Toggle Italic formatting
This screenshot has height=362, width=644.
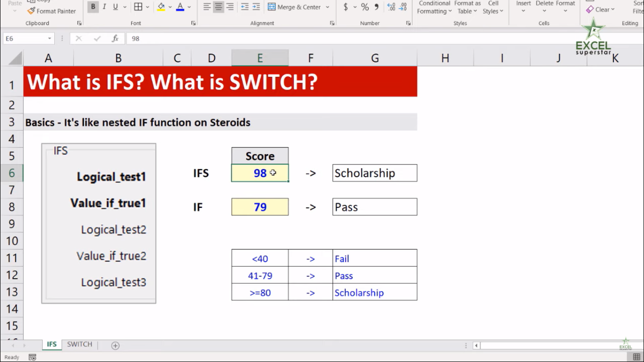[x=104, y=7]
